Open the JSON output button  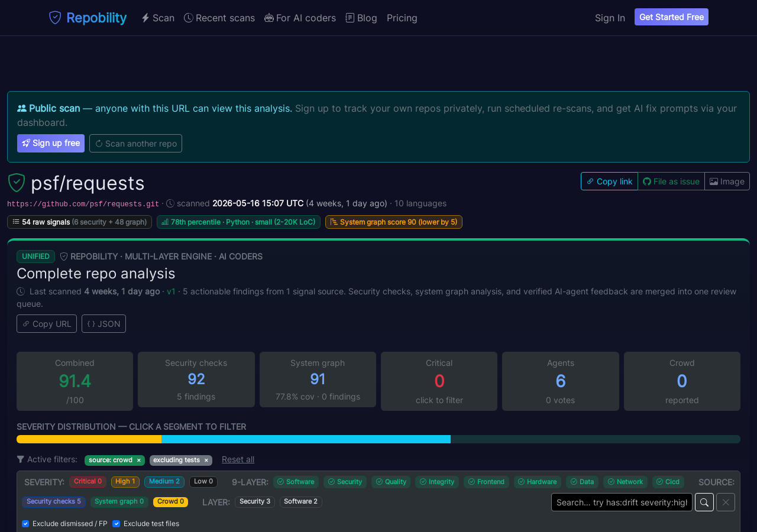(103, 324)
